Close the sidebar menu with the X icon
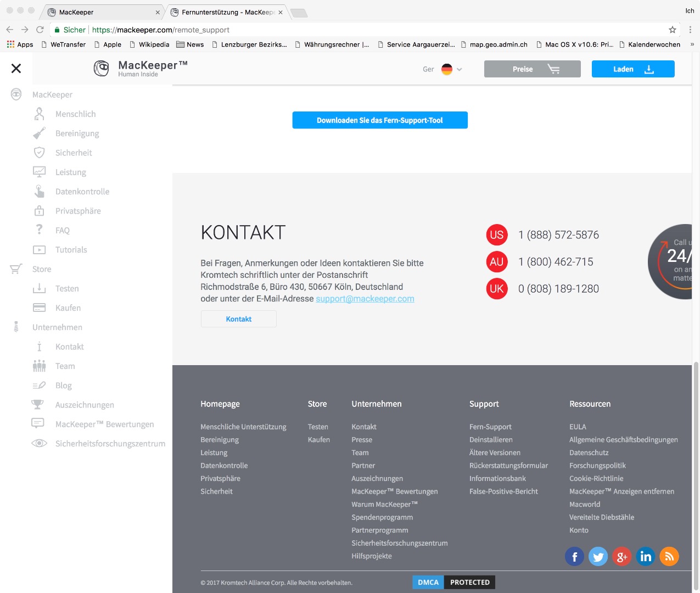 click(x=16, y=68)
